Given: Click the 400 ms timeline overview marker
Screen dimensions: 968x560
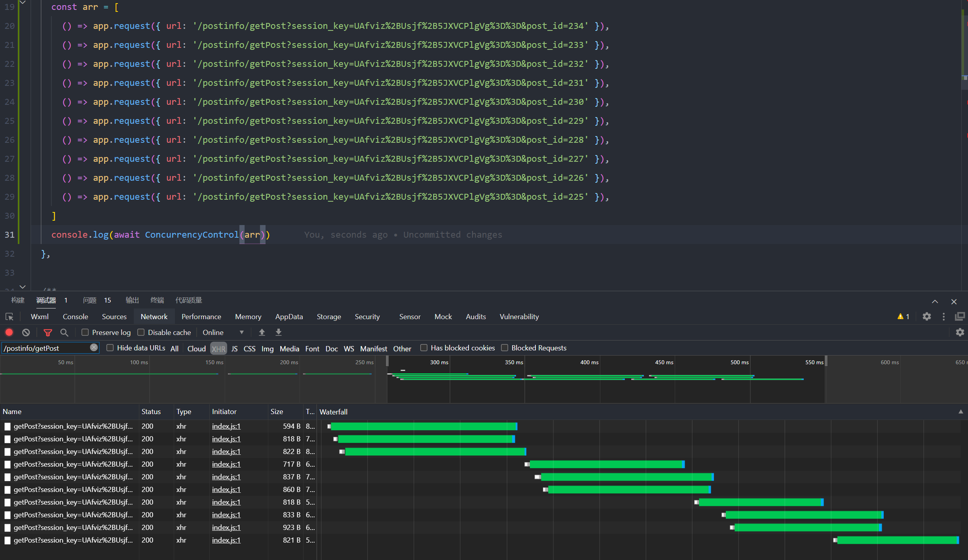Looking at the screenshot, I should [x=589, y=362].
